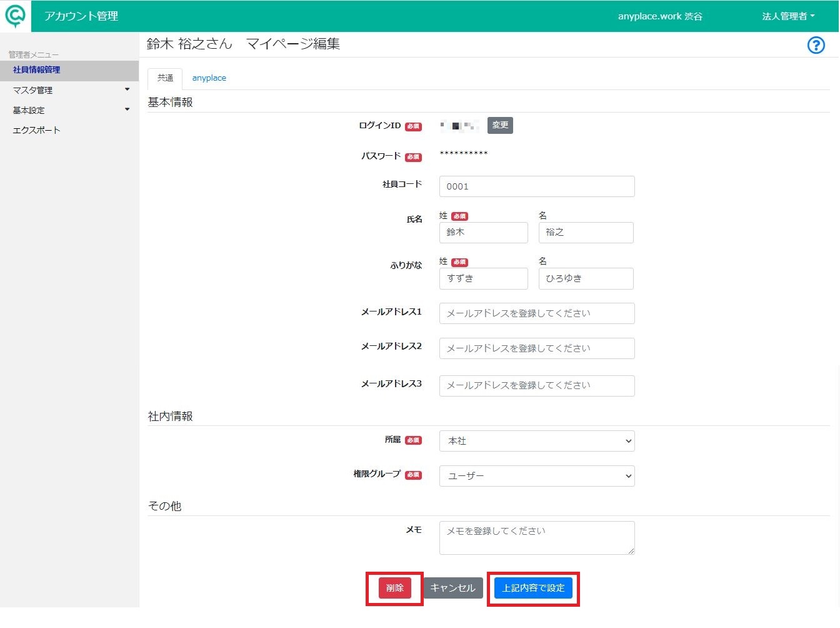This screenshot has width=840, height=628.
Task: Click the ふりがな 姓 field with すずき
Action: click(484, 278)
